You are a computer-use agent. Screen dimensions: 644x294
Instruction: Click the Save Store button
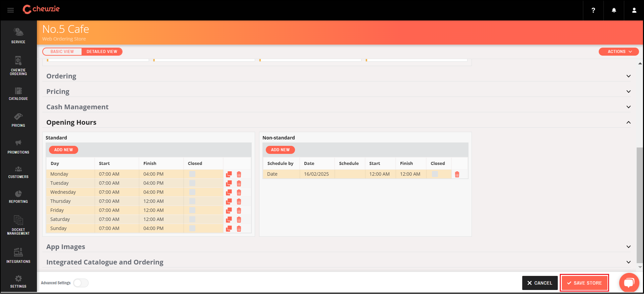584,283
